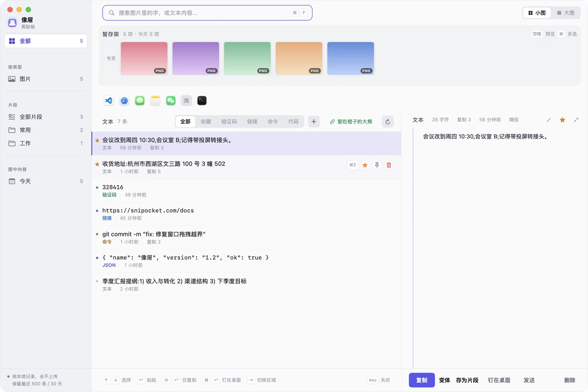588x392 pixels.
Task: Filter clips by the WeChat app icon
Action: (171, 100)
